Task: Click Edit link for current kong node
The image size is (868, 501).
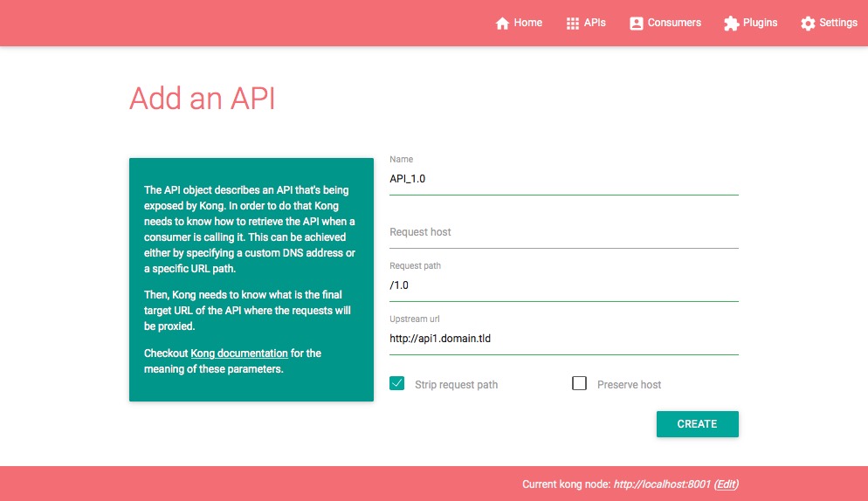Action: 727,484
